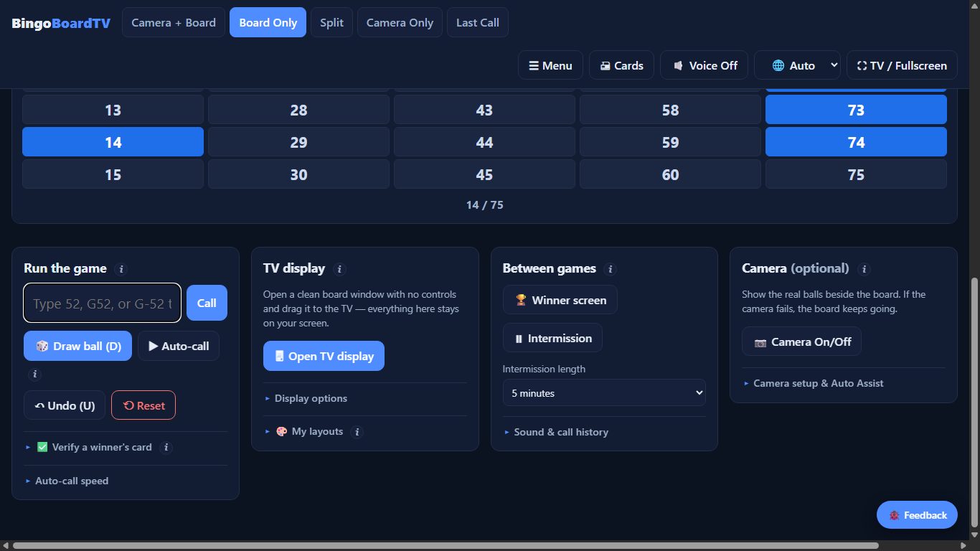Unmark called number 74
This screenshot has height=551, width=980.
point(856,142)
